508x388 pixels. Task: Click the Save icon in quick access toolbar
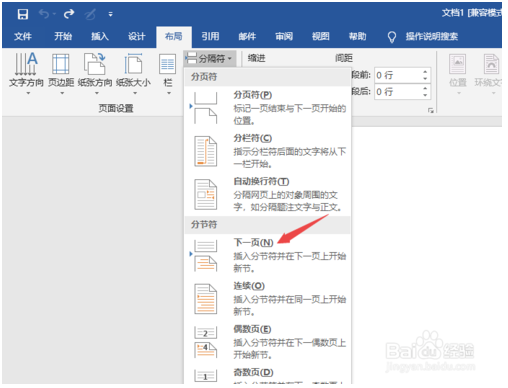23,14
